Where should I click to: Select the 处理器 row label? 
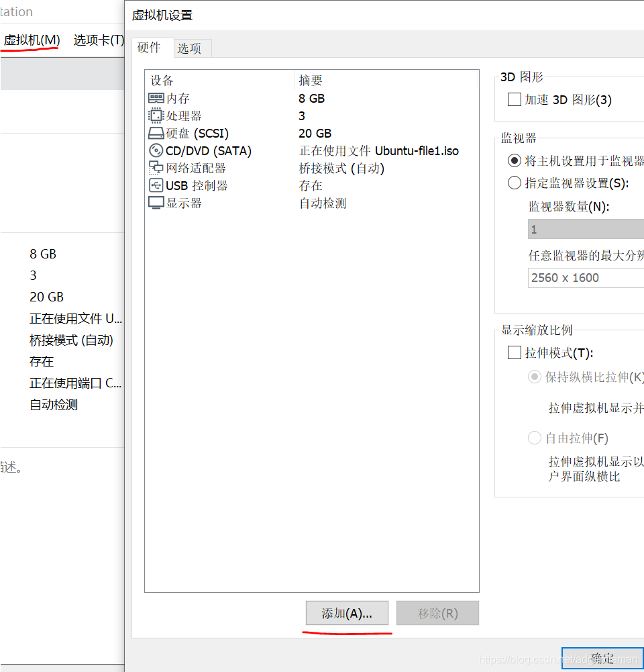pyautogui.click(x=184, y=115)
